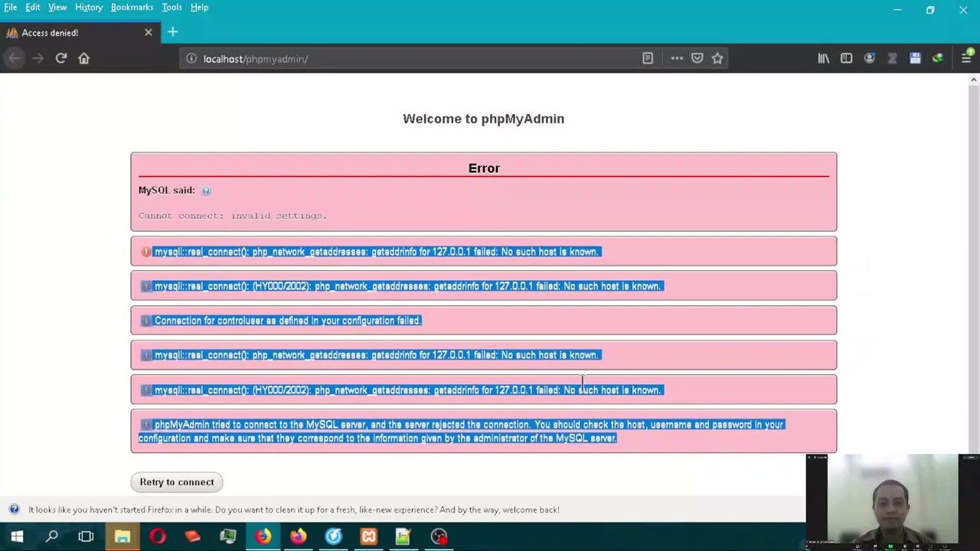
Task: Click the 'Cannot connect: invalid settings.' text
Action: (233, 216)
